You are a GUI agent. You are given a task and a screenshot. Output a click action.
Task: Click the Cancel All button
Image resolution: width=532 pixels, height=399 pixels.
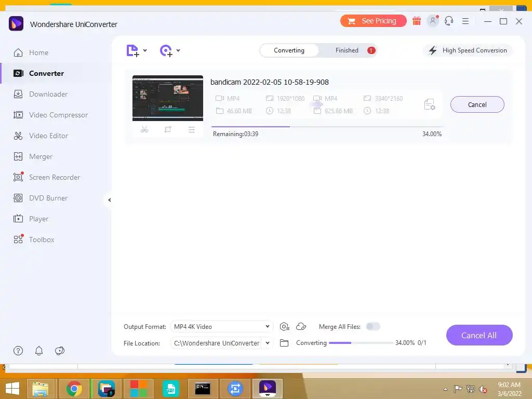[x=479, y=335]
